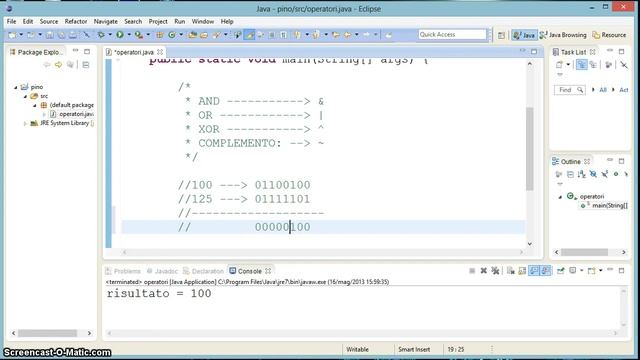The height and width of the screenshot is (360, 640).
Task: Open the Edit menu
Action: [x=28, y=21]
